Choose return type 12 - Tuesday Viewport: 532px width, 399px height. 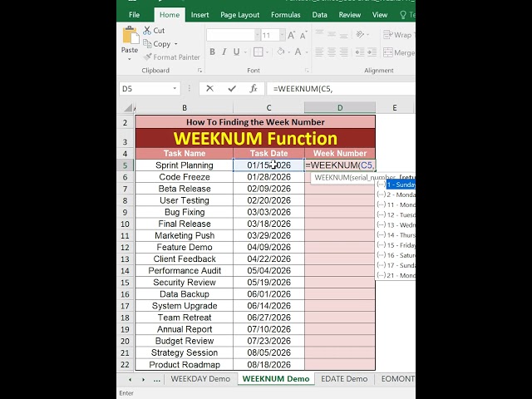click(396, 214)
